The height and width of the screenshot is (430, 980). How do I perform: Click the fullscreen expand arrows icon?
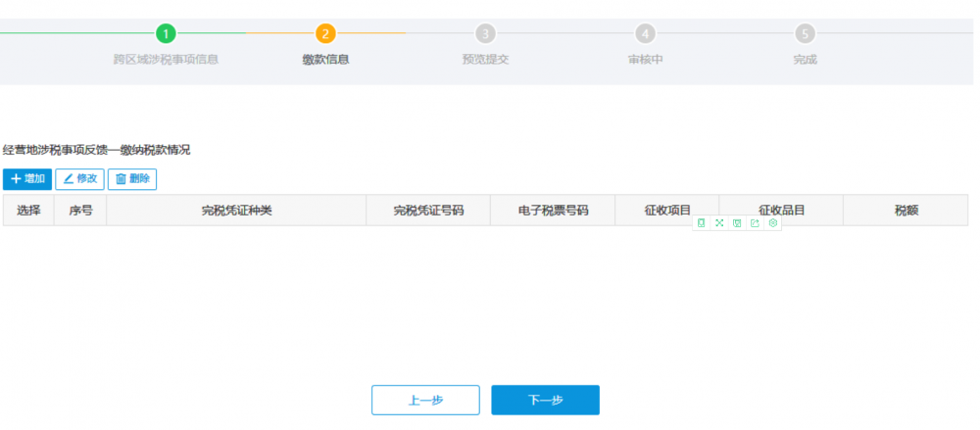tap(719, 223)
